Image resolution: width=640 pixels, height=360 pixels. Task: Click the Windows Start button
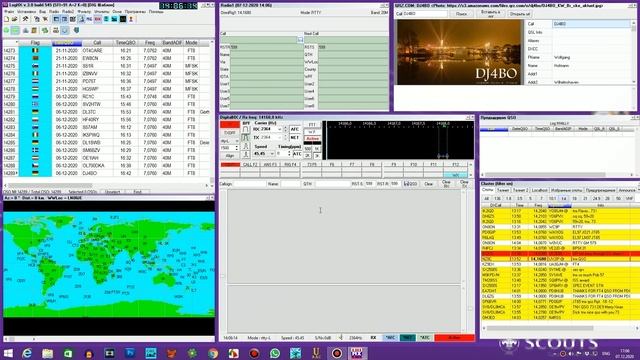coord(8,353)
